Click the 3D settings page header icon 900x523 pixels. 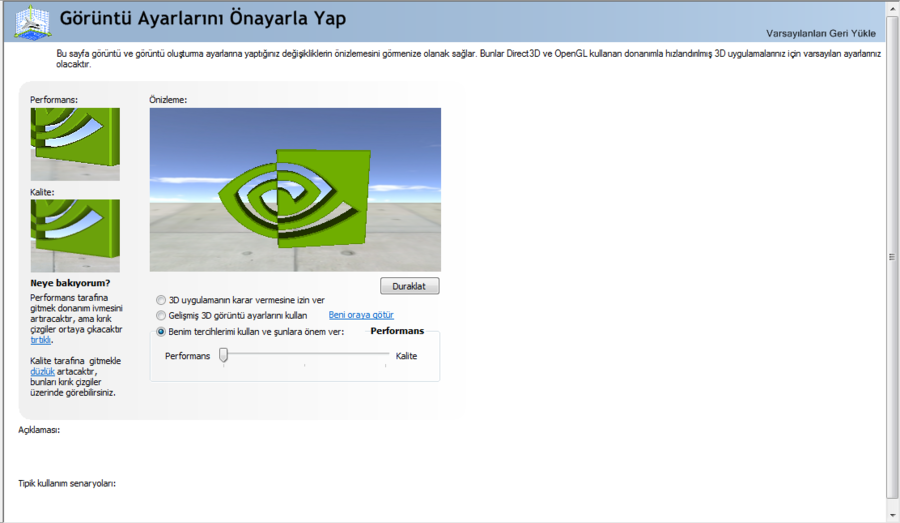click(32, 22)
